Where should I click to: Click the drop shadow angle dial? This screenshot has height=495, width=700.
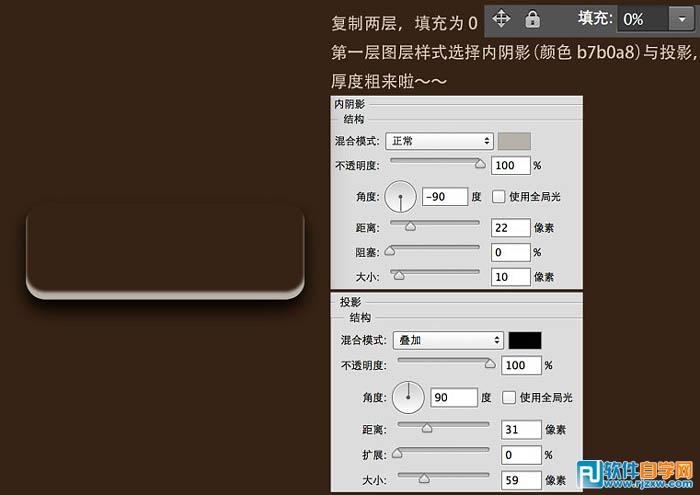pyautogui.click(x=408, y=397)
